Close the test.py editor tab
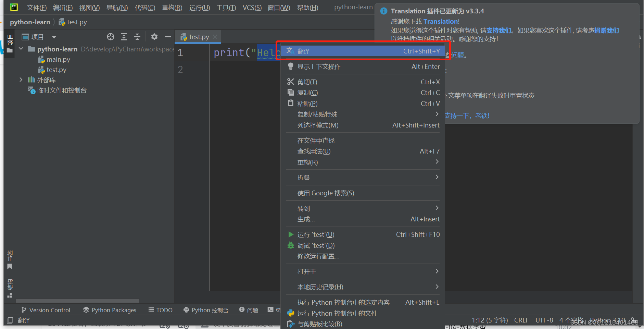Viewport: 644px width, 329px height. click(215, 37)
